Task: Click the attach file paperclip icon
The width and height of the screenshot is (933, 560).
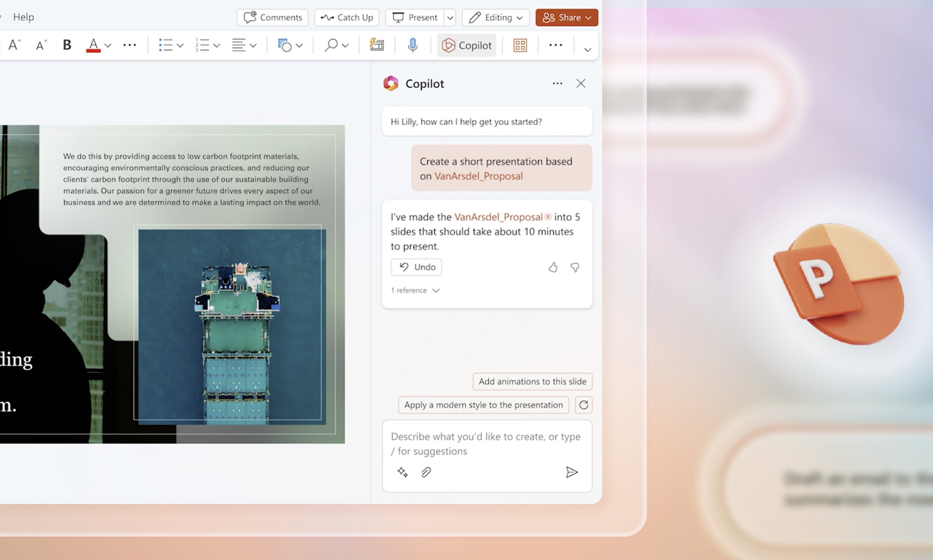Action: pyautogui.click(x=426, y=472)
